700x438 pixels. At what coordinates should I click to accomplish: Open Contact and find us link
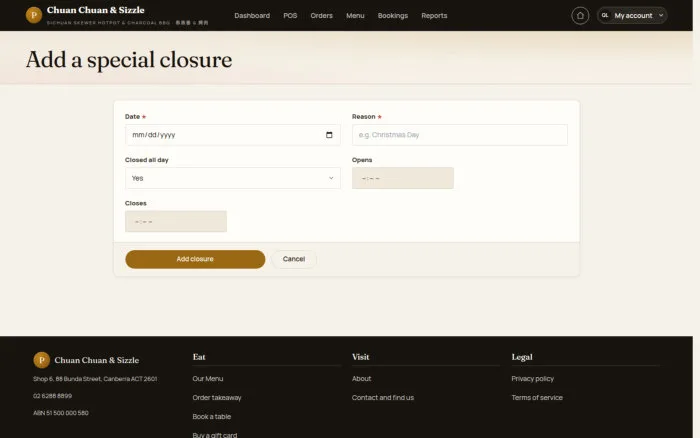pos(383,397)
